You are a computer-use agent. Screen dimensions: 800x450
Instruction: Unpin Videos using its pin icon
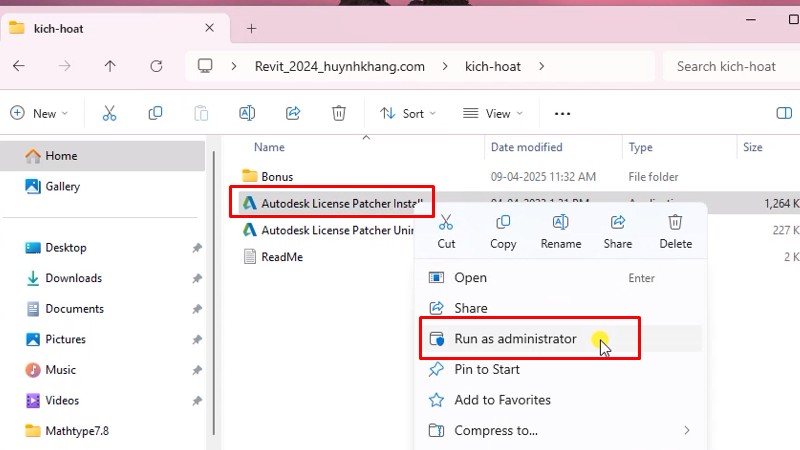[197, 401]
